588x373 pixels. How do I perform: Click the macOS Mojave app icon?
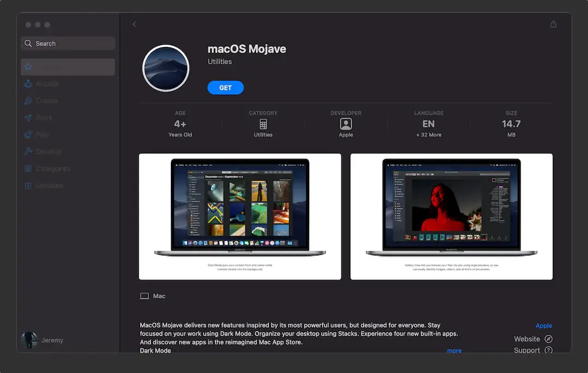166,68
